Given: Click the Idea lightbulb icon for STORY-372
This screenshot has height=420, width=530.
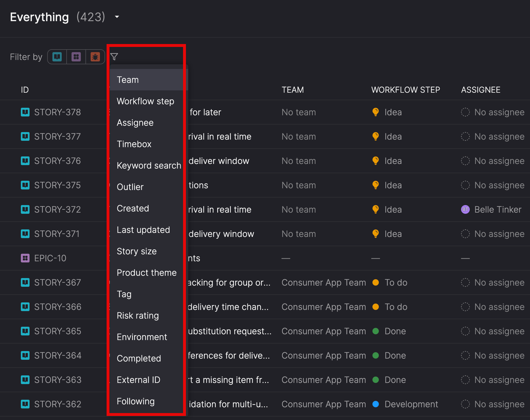Looking at the screenshot, I should pyautogui.click(x=376, y=209).
